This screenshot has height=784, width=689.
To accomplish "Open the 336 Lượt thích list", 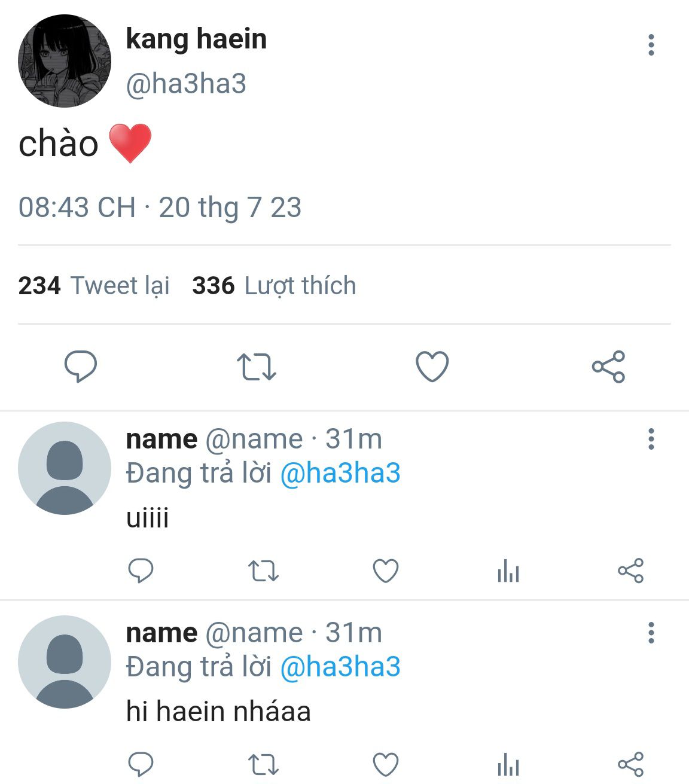I will coord(274,286).
